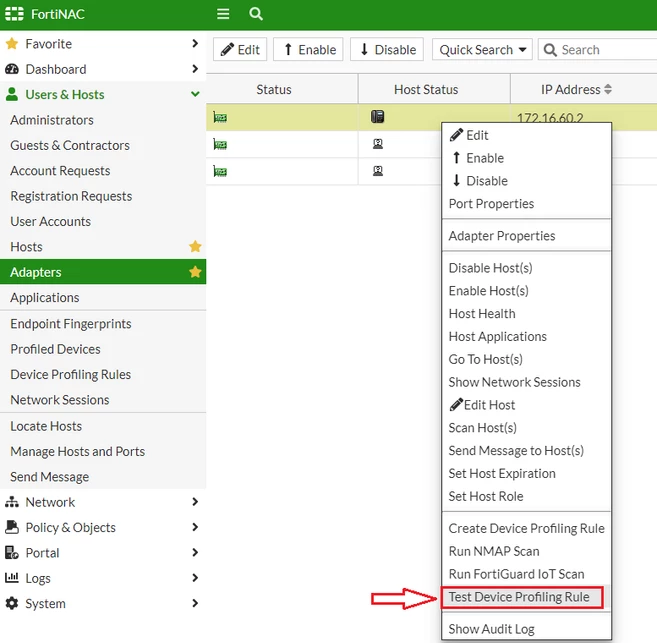Click the System gear icon
This screenshot has height=643, width=657.
tap(12, 603)
